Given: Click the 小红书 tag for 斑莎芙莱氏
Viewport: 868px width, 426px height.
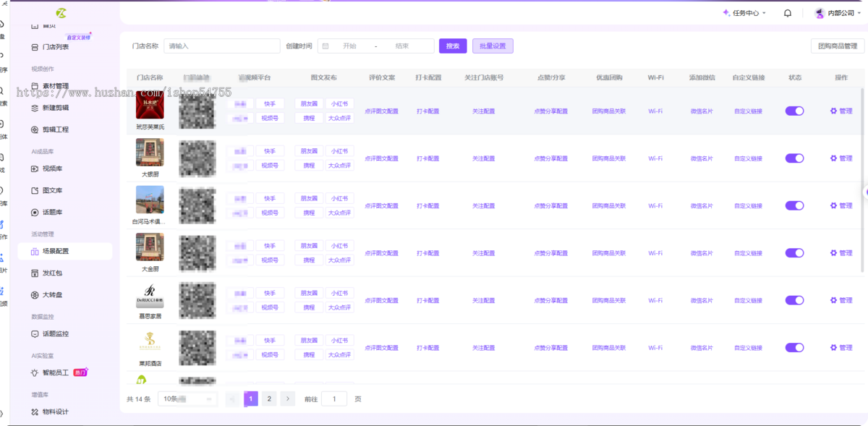Looking at the screenshot, I should [339, 103].
